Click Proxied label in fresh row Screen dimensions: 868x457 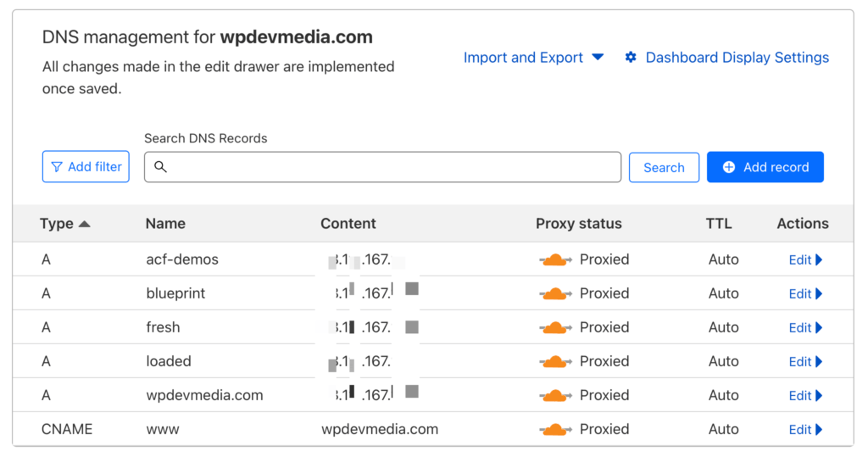[x=604, y=327]
